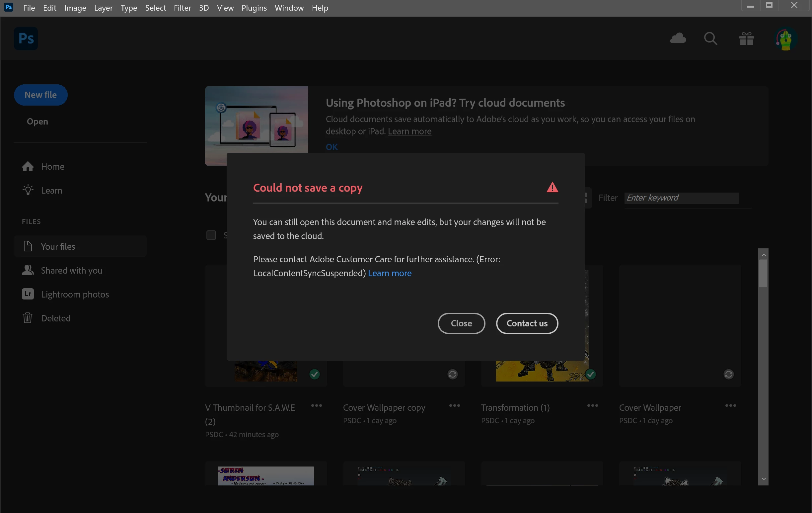Viewport: 812px width, 513px height.
Task: Open the Filter menu
Action: pos(182,8)
